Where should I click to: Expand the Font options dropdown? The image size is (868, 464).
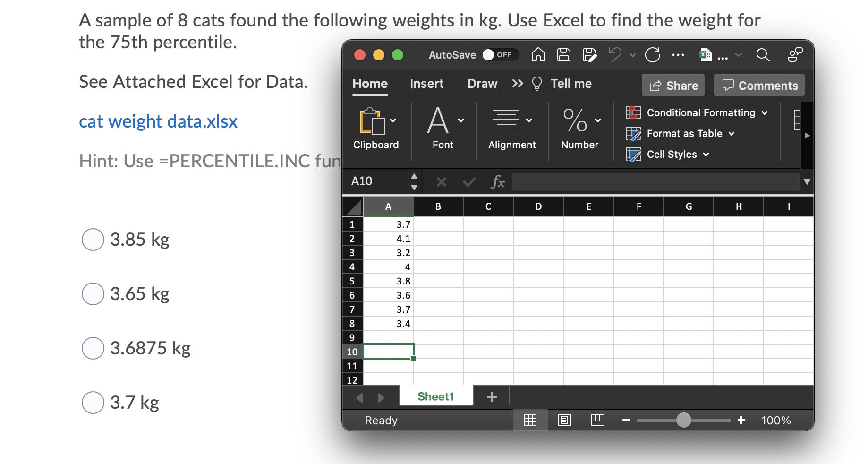pos(460,120)
